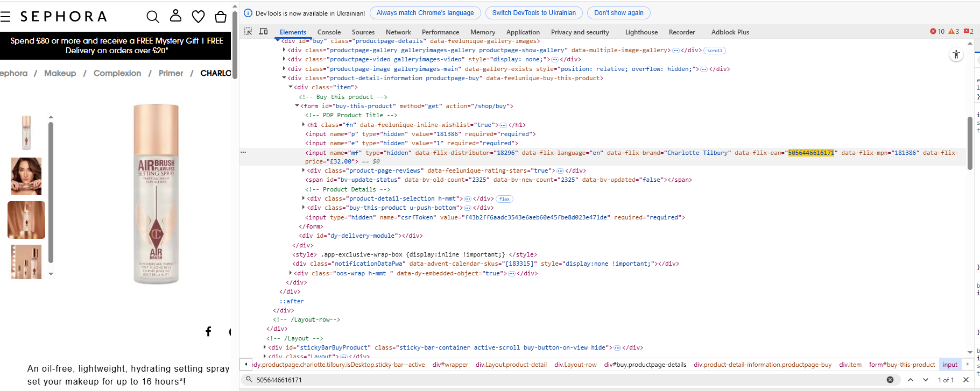The image size is (980, 391).
Task: Open the shopping basket icon
Action: 221,17
